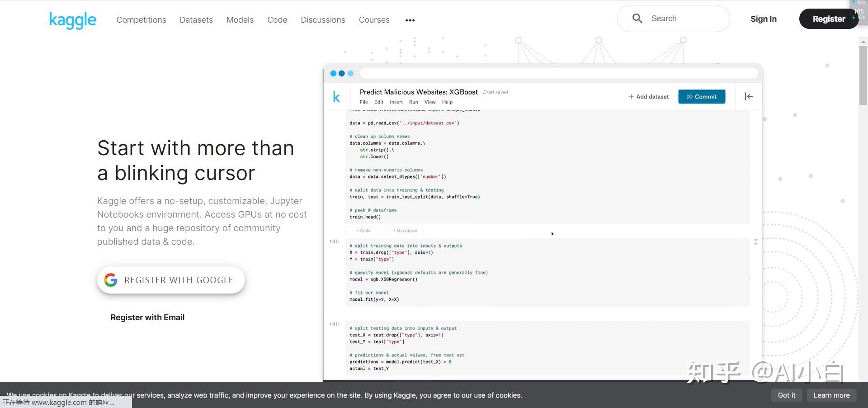Open the three-dots more menu
Image resolution: width=868 pixels, height=408 pixels.
point(410,20)
